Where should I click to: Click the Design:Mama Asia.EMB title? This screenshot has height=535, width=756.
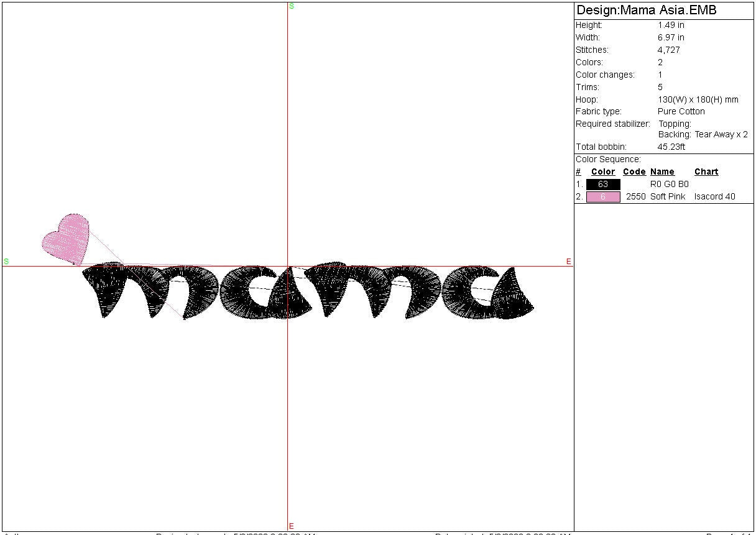point(647,11)
